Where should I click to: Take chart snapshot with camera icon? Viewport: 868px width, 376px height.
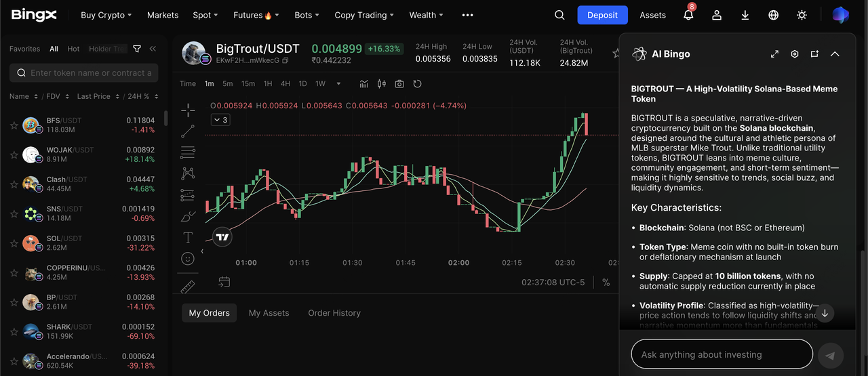pos(399,84)
